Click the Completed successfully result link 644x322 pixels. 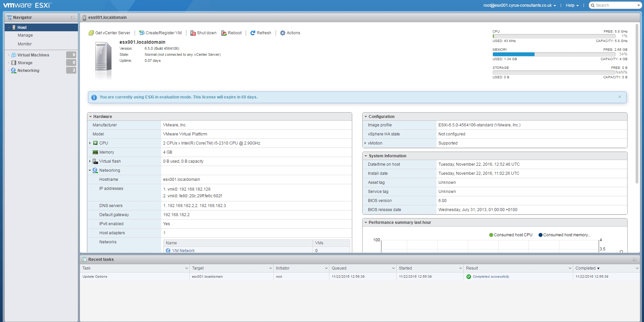click(x=491, y=277)
